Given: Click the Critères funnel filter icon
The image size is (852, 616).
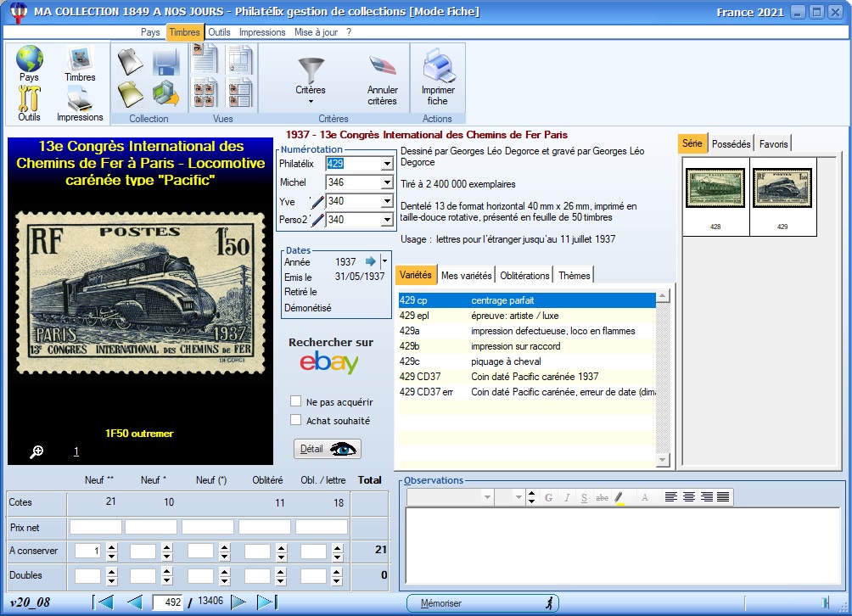Looking at the screenshot, I should (x=311, y=70).
